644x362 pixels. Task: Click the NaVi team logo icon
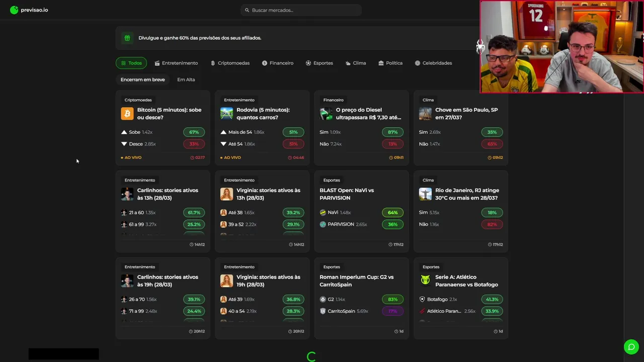(323, 213)
